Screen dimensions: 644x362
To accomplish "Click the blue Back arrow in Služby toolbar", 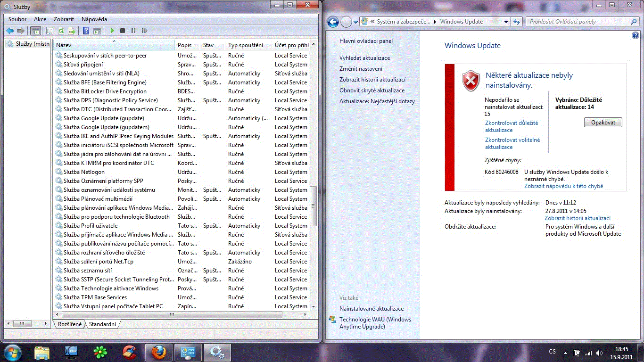I will click(10, 31).
